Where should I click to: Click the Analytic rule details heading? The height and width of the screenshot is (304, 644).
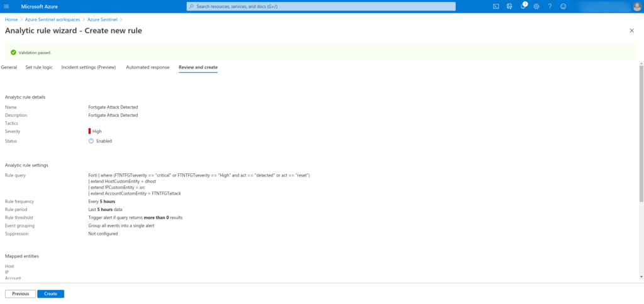(25, 97)
